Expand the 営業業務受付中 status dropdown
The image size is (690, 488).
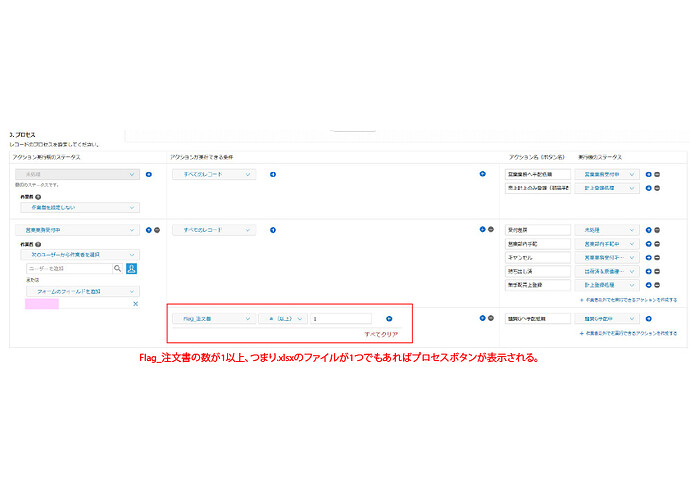[x=76, y=230]
